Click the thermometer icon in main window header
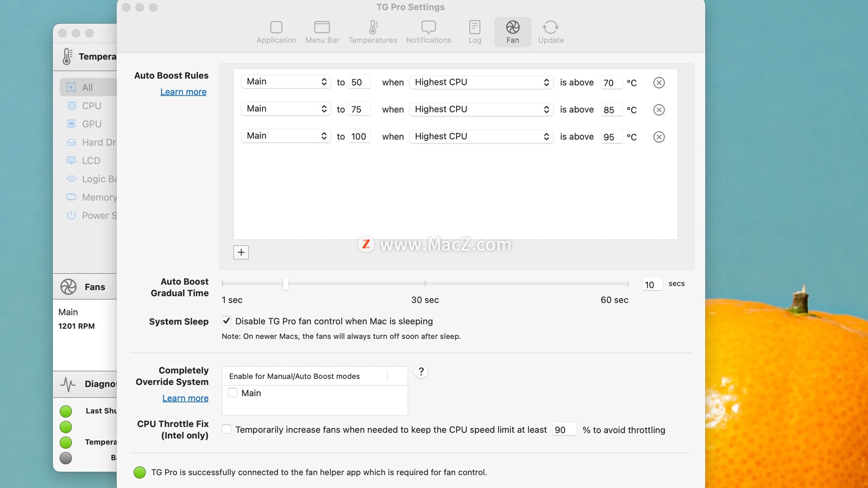This screenshot has height=488, width=868. (67, 56)
